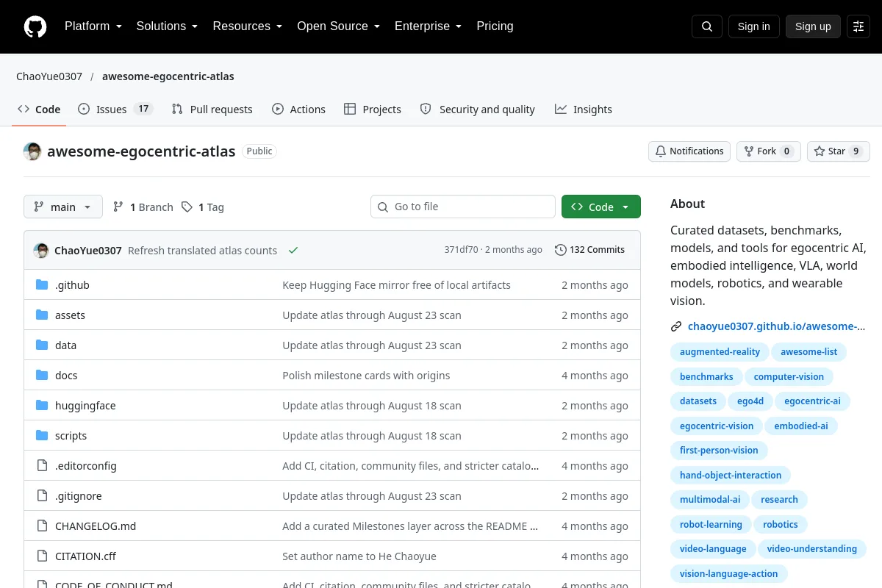Open the Pricing page
The width and height of the screenshot is (882, 588).
495,26
